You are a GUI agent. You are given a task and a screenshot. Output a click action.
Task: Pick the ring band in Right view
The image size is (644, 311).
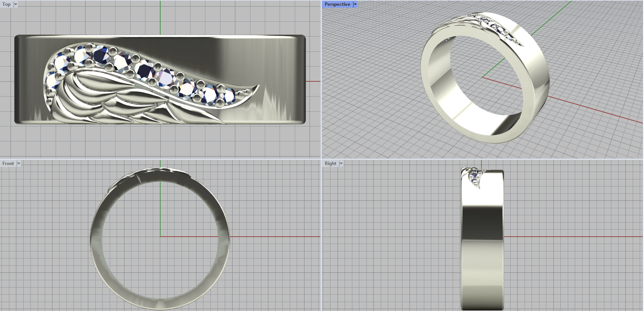coord(482,242)
